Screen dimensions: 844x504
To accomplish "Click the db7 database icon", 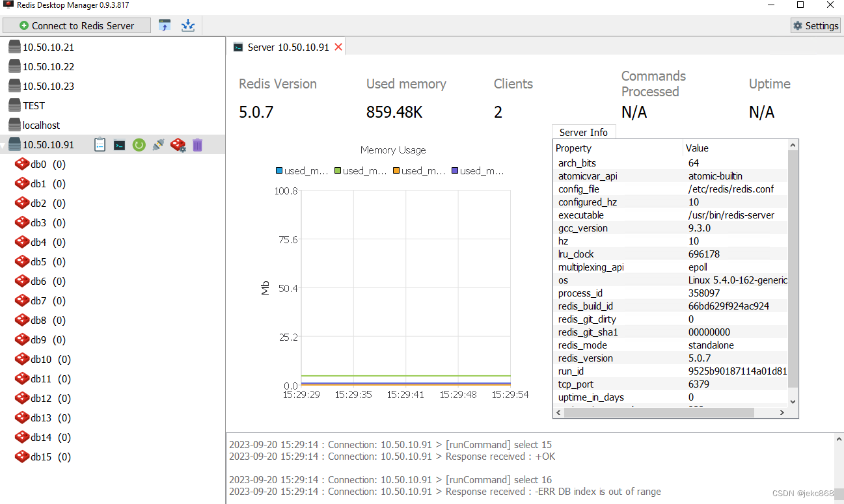I will [22, 300].
